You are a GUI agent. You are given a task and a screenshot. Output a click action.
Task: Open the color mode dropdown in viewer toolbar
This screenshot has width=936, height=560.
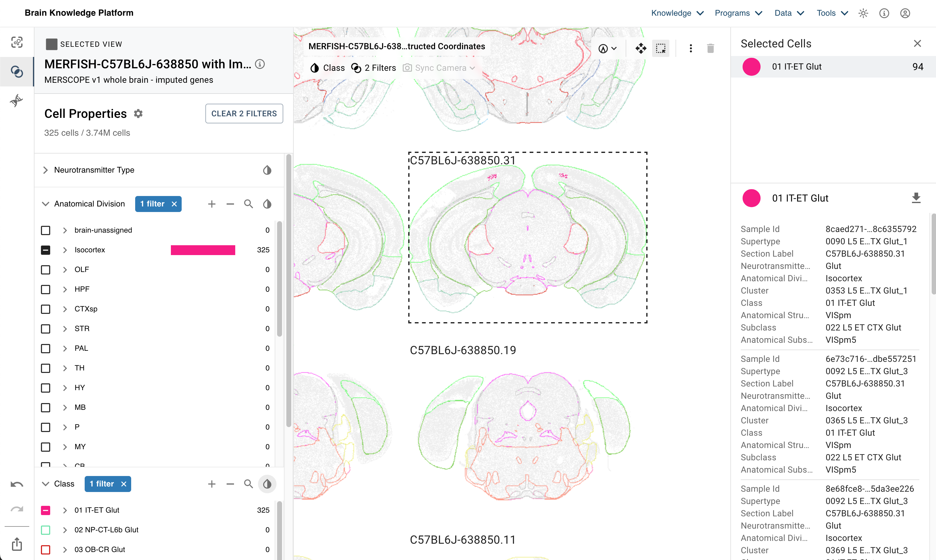tap(607, 48)
